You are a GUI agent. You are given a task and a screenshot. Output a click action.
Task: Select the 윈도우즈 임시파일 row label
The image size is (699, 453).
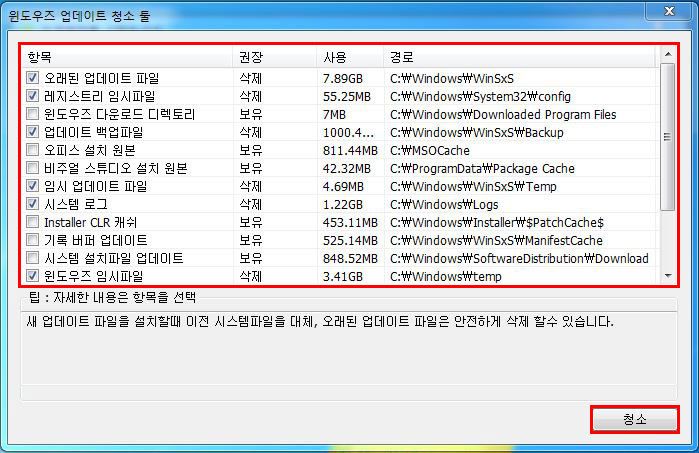pos(94,276)
